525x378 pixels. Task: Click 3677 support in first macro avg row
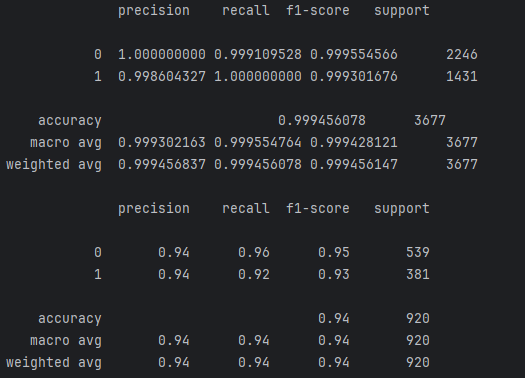coord(462,143)
